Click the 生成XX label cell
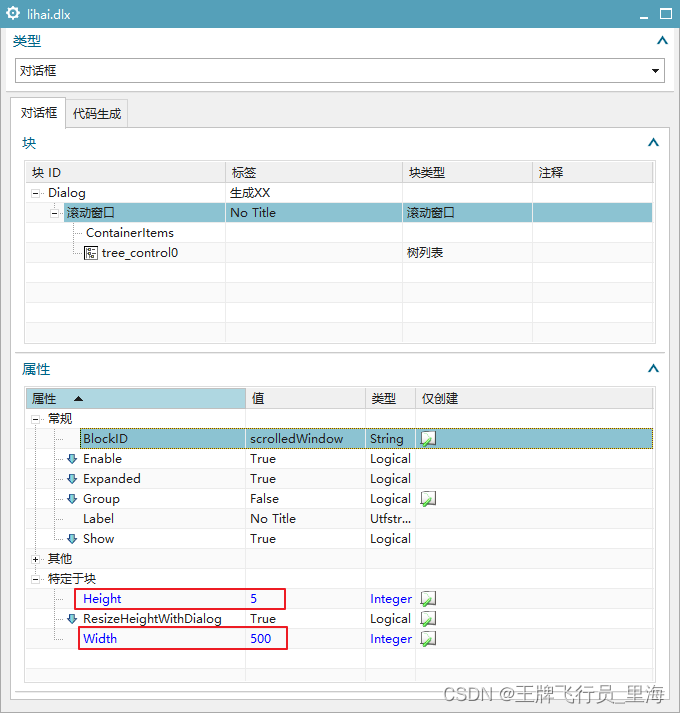This screenshot has height=713, width=680. tap(314, 193)
